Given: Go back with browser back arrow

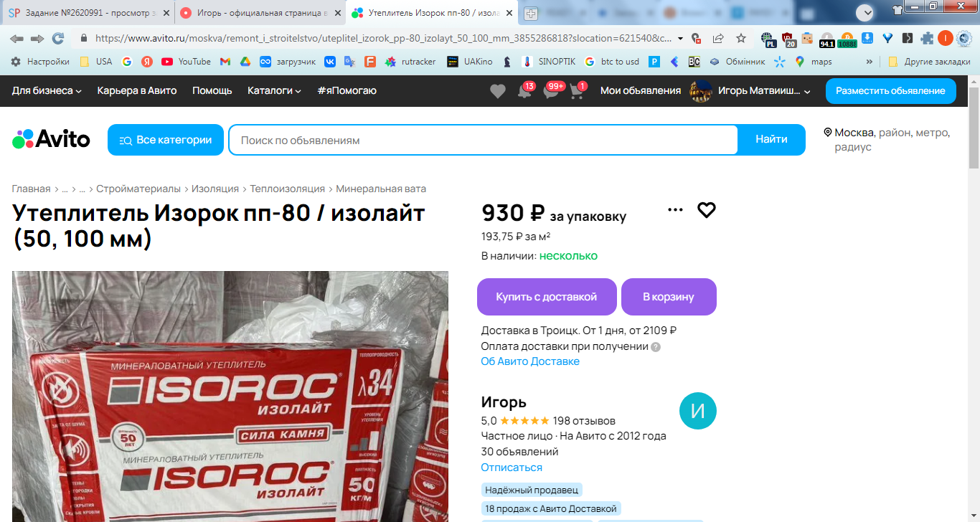Looking at the screenshot, I should click(17, 38).
